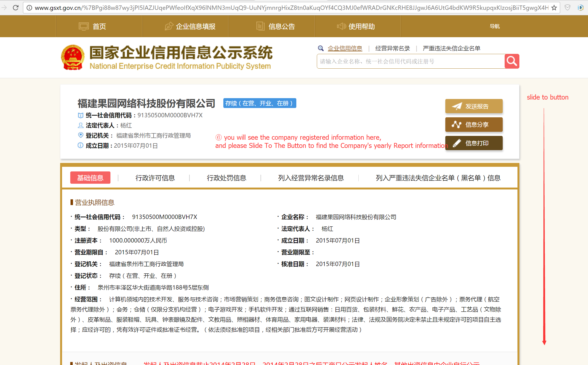Click the location pin icon beside 登记机关
The width and height of the screenshot is (588, 365).
click(80, 135)
